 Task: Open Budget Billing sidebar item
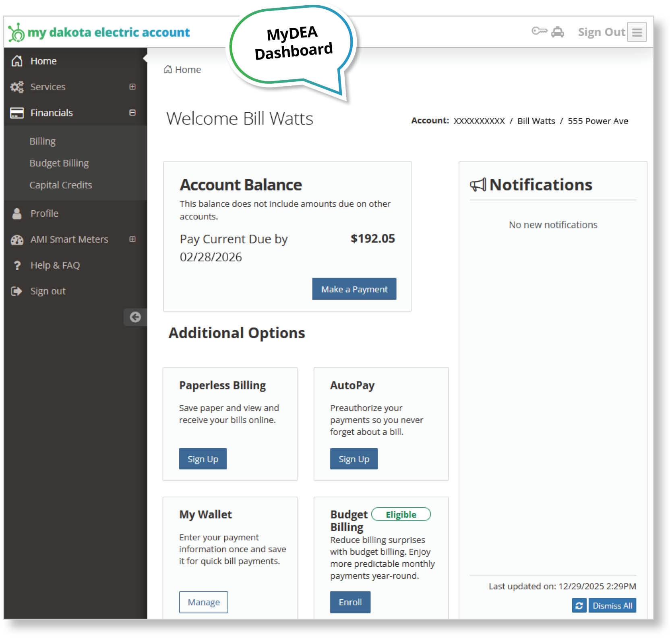click(x=59, y=163)
